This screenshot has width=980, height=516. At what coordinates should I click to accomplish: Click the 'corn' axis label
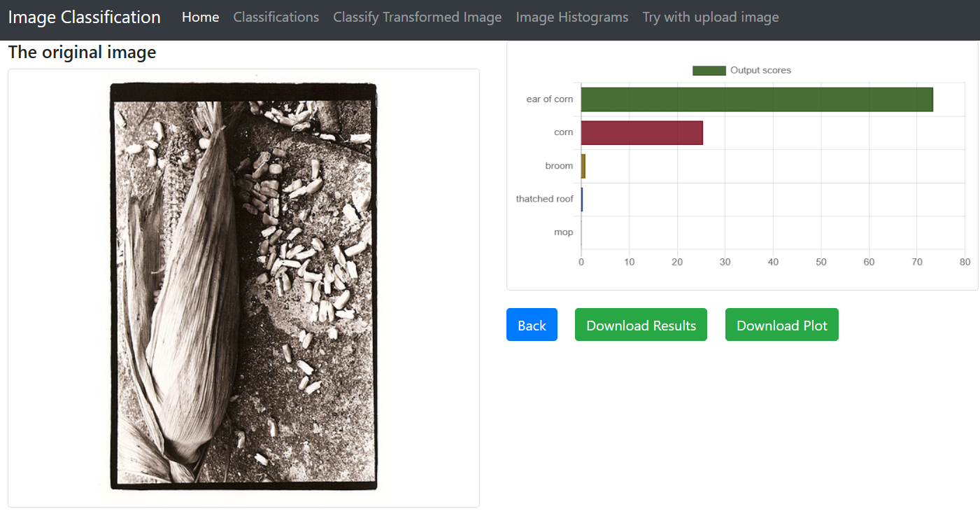(564, 132)
